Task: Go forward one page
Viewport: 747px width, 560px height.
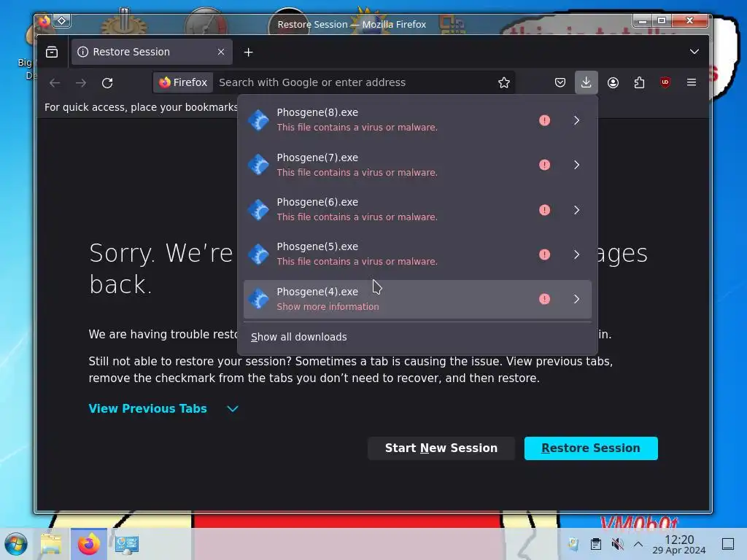Action: click(x=81, y=83)
